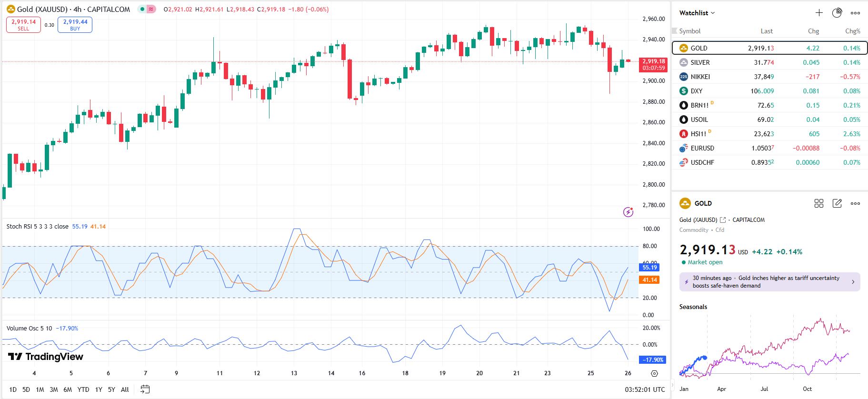Click the purple lightning icon on the chart
Image resolution: width=868 pixels, height=399 pixels.
coord(628,212)
